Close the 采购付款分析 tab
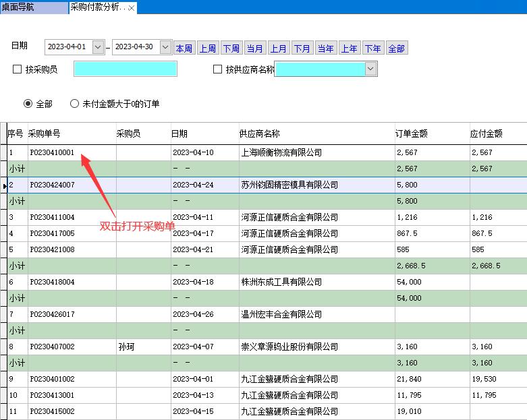Viewport: 527px width, 420px height. (131, 8)
